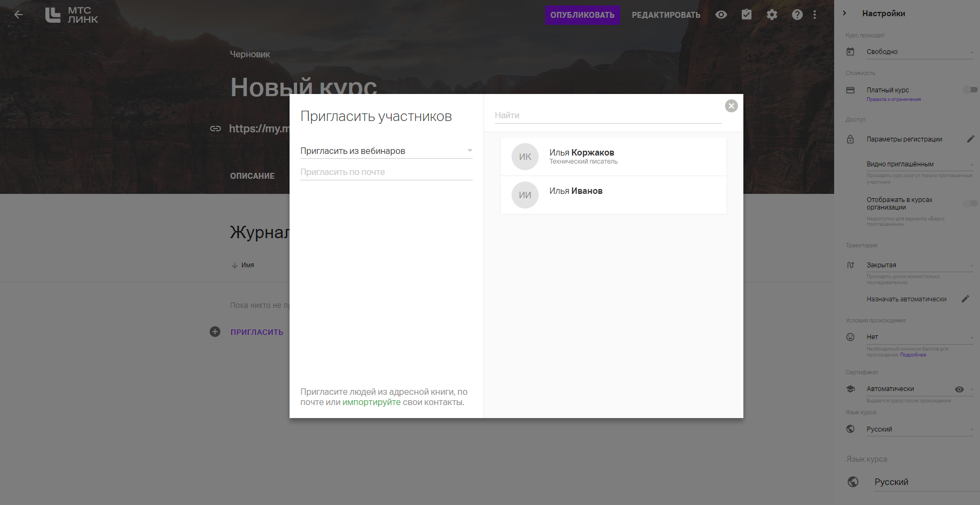Click the calendar icon next to Свободно
Viewport: 980px width, 505px height.
[x=850, y=52]
